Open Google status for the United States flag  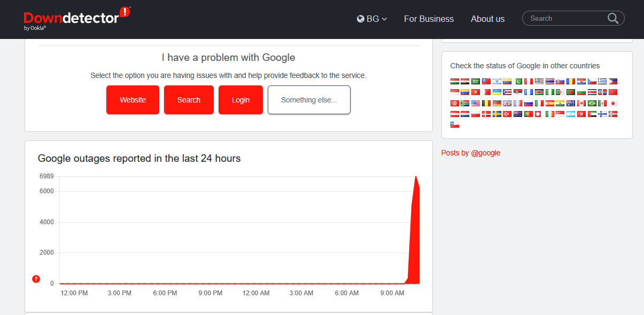click(476, 103)
